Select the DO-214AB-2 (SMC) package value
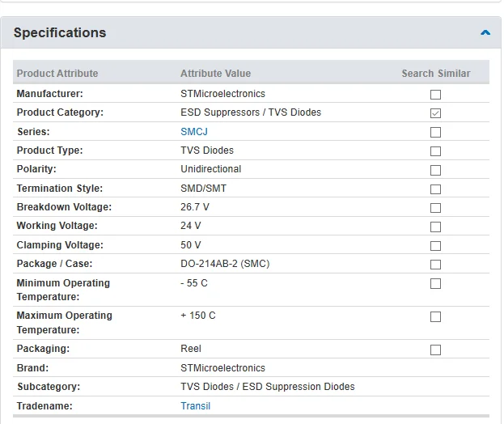The height and width of the screenshot is (424, 504). [225, 264]
